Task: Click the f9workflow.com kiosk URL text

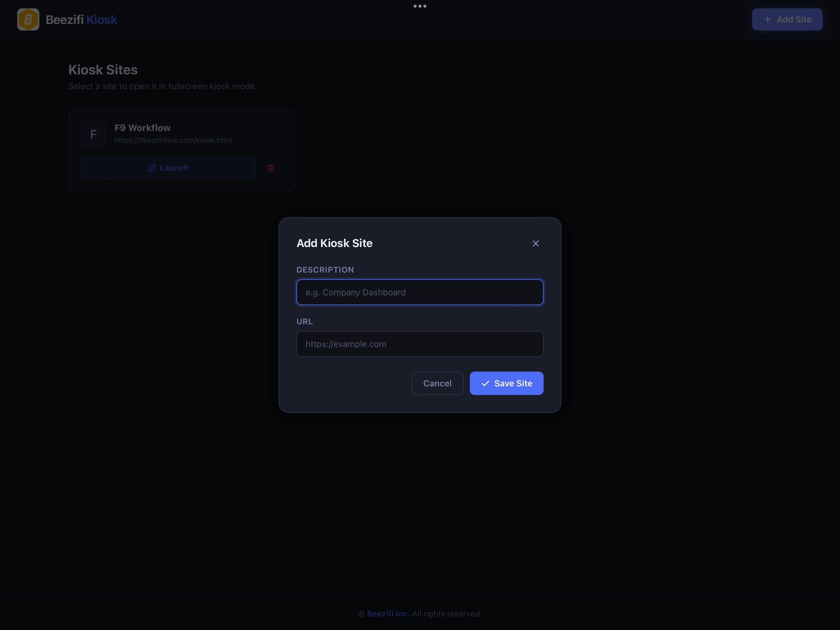Action: tap(173, 140)
